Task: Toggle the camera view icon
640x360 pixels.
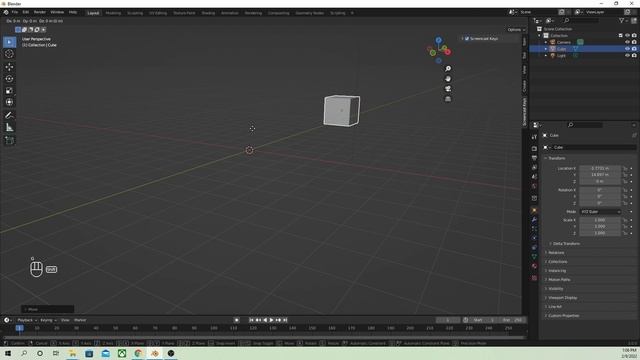Action: tap(448, 89)
